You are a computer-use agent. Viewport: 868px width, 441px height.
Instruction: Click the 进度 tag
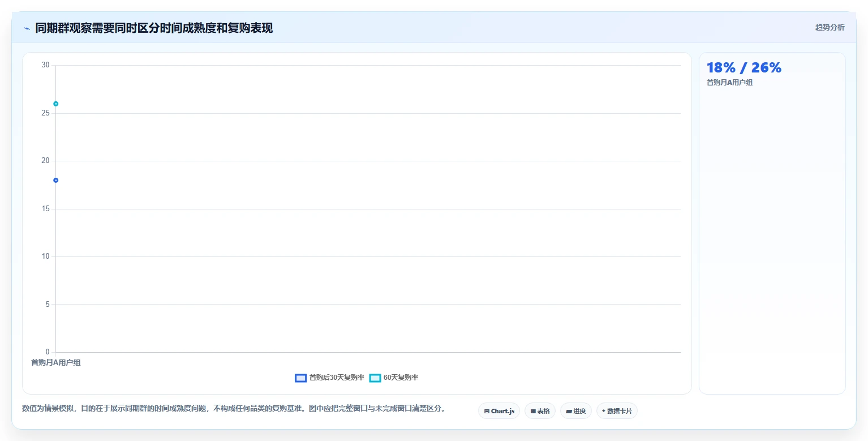click(576, 411)
